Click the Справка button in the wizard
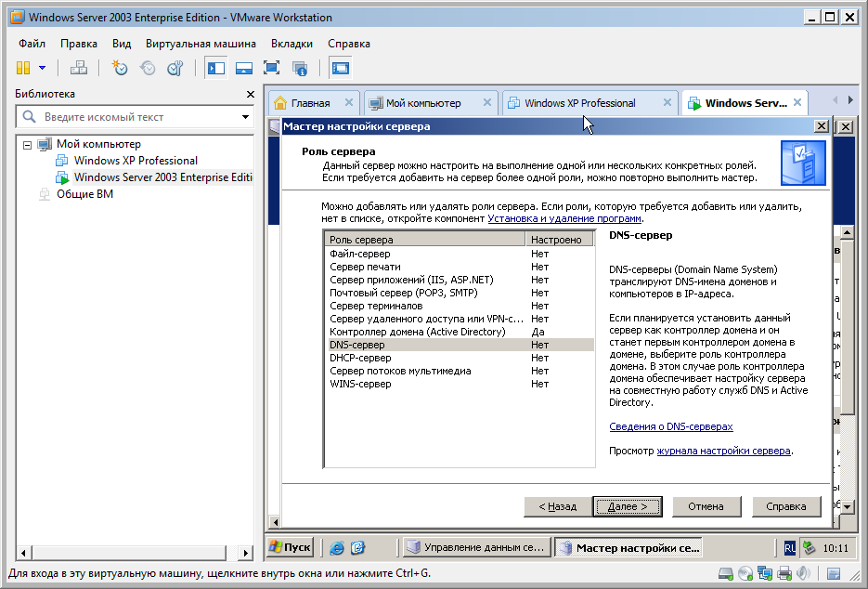 pyautogui.click(x=785, y=506)
